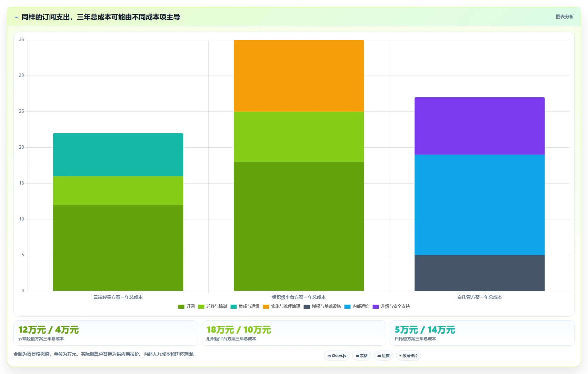The height and width of the screenshot is (374, 588).
Task: Click the 图表分析 label in the header
Action: pyautogui.click(x=565, y=17)
